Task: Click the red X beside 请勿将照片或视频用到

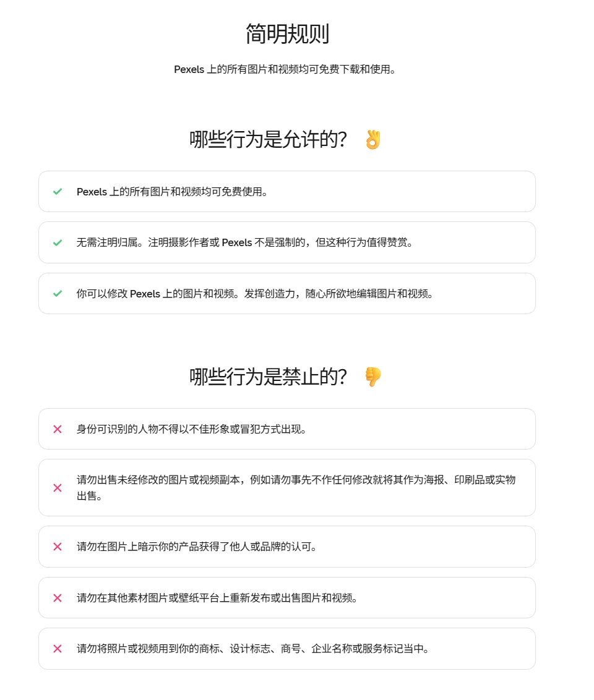Action: pos(58,649)
